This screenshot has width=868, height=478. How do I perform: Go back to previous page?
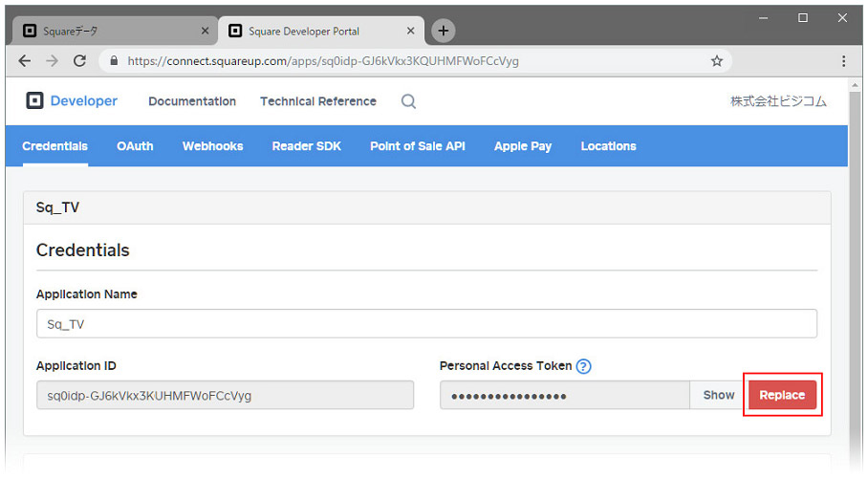(x=26, y=60)
